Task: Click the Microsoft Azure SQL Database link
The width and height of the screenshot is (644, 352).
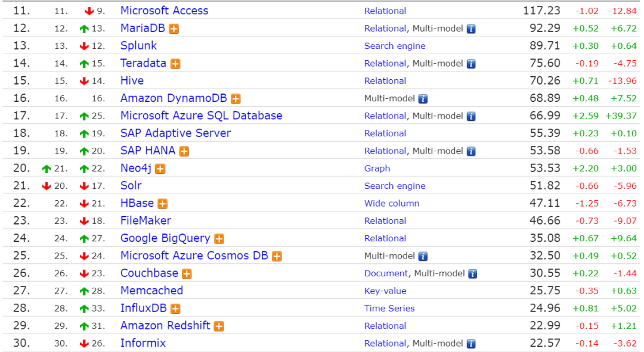Action: (201, 116)
